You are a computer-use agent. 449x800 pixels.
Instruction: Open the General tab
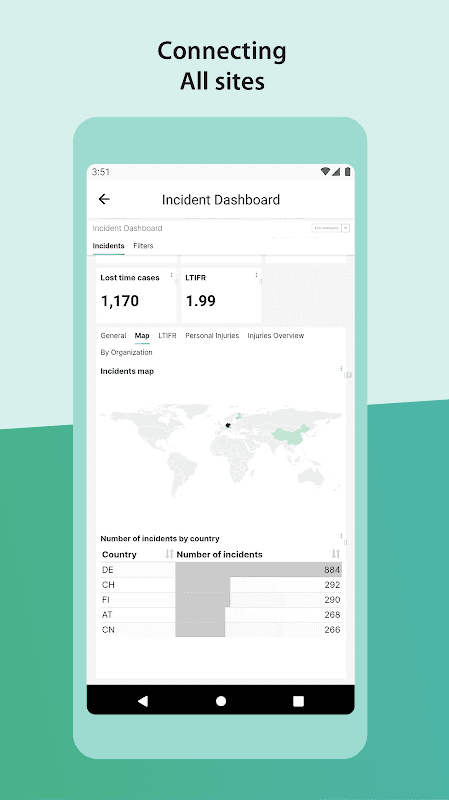(113, 336)
